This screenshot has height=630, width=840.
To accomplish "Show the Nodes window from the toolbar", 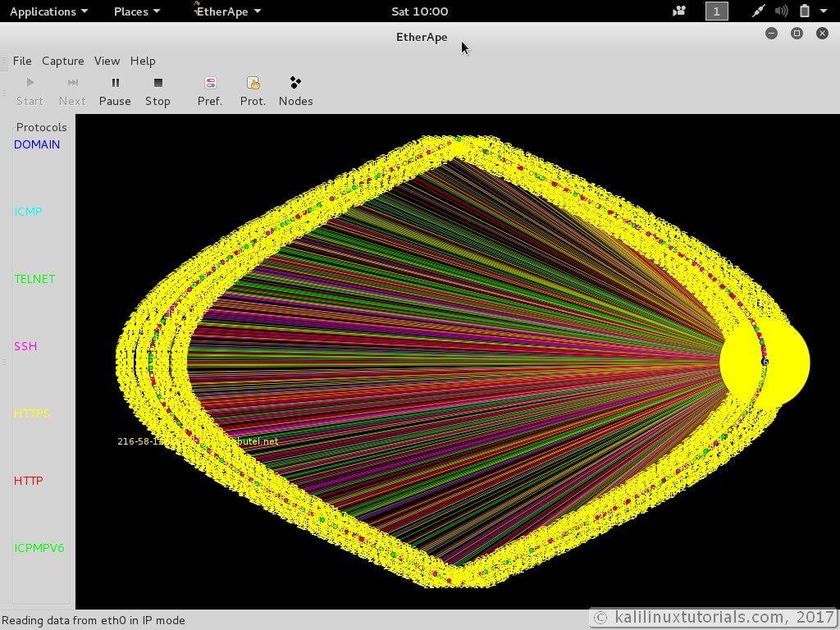I will (x=295, y=83).
